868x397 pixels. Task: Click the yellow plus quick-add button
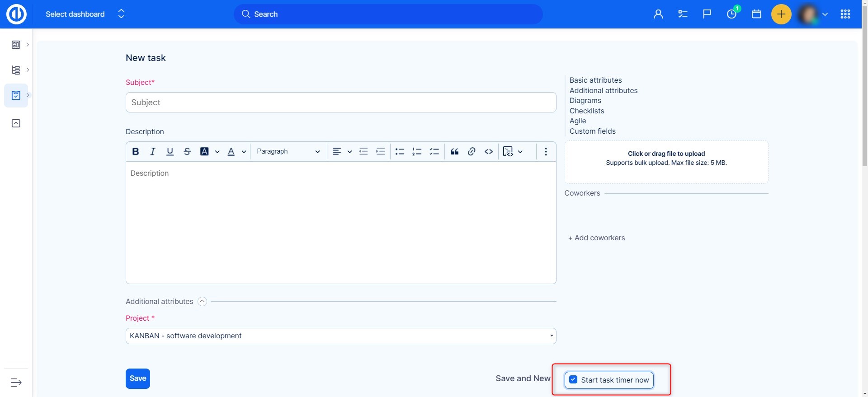(x=781, y=14)
